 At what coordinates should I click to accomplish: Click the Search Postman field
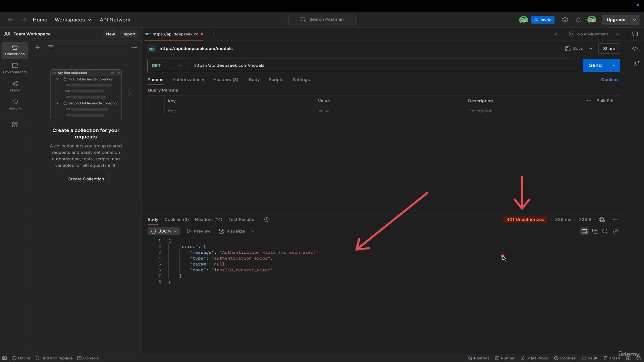(x=322, y=19)
